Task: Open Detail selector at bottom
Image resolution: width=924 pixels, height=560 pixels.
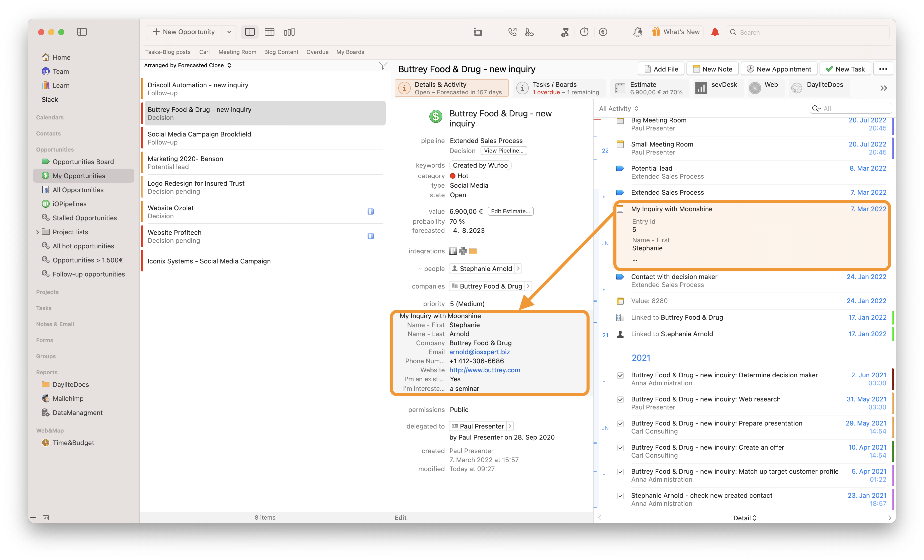Action: (745, 518)
